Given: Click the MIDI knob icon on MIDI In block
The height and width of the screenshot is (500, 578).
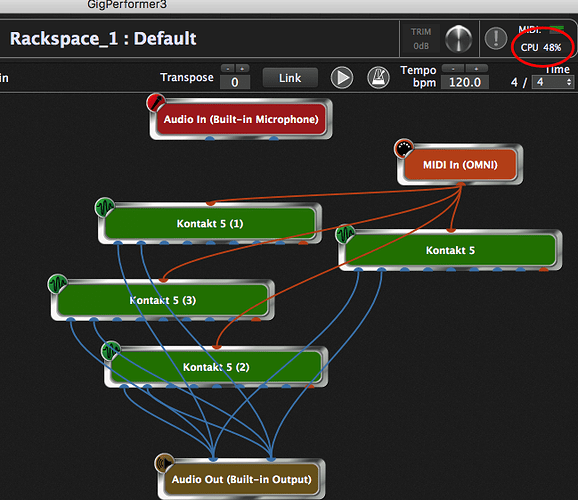Looking at the screenshot, I should tap(404, 148).
